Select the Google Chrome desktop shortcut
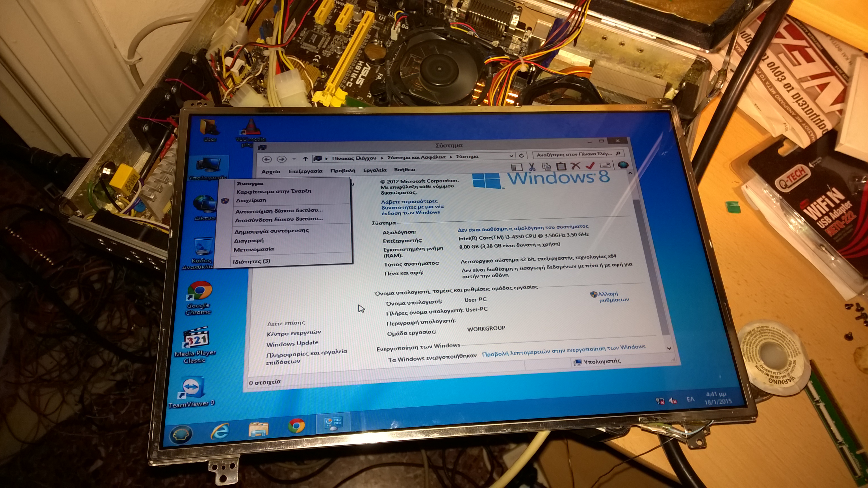The height and width of the screenshot is (488, 868). click(199, 298)
